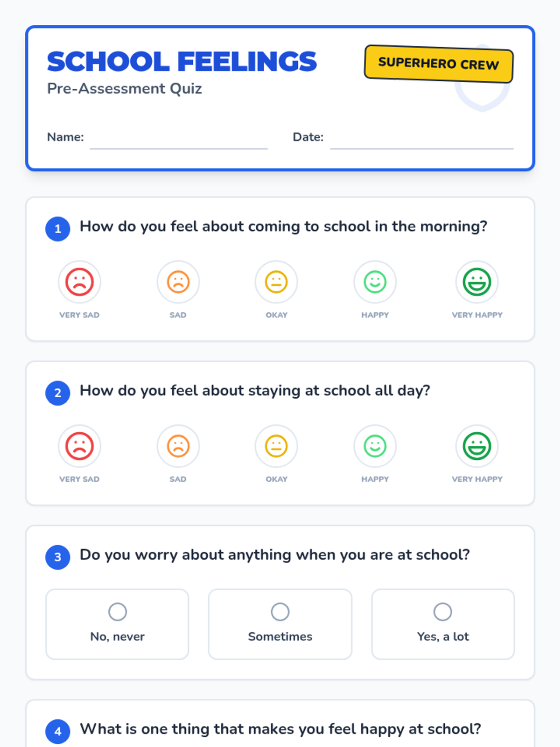Select Happy face in question 2
This screenshot has width=560, height=747.
coord(375,446)
